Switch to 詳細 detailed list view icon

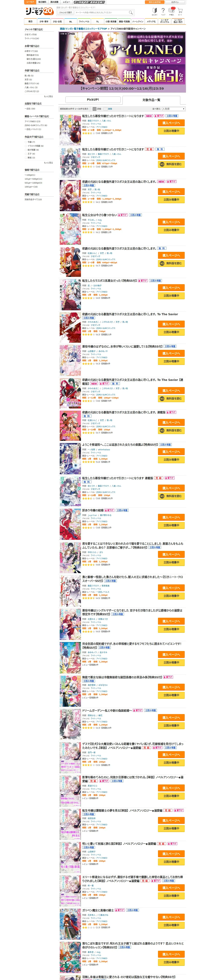[97, 109]
